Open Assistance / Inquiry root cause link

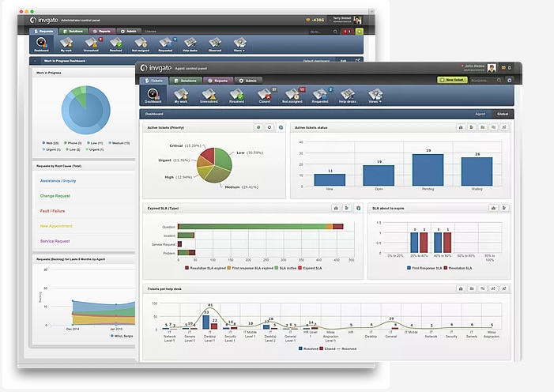click(x=58, y=181)
